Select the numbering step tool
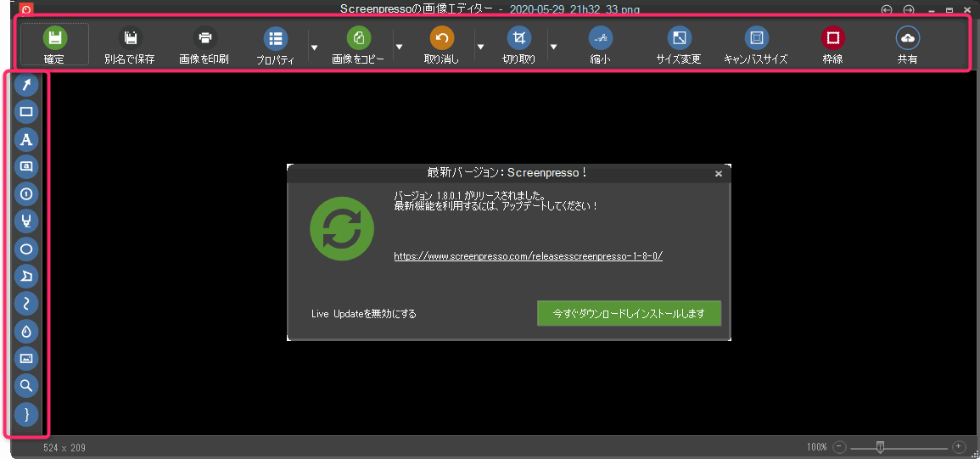This screenshot has height=459, width=980. (26, 194)
